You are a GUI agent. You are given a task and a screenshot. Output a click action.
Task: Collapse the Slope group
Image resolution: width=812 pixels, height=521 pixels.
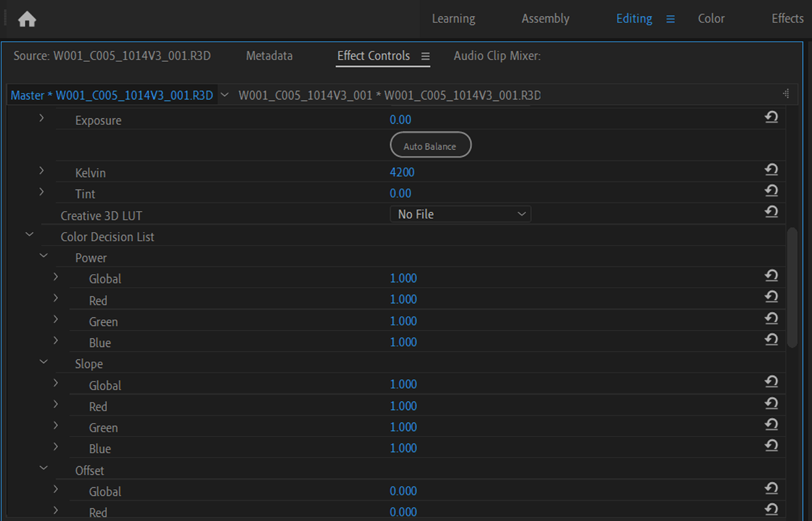click(x=44, y=361)
